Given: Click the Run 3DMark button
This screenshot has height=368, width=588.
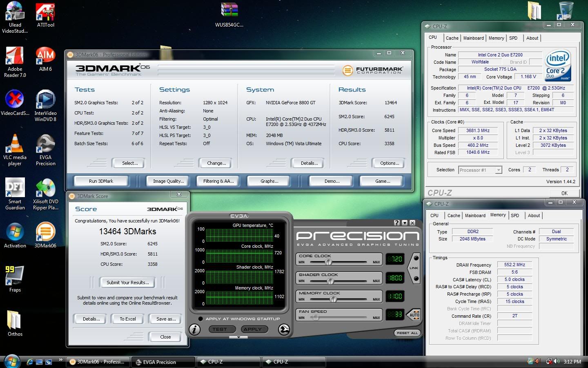Looking at the screenshot, I should point(101,181).
